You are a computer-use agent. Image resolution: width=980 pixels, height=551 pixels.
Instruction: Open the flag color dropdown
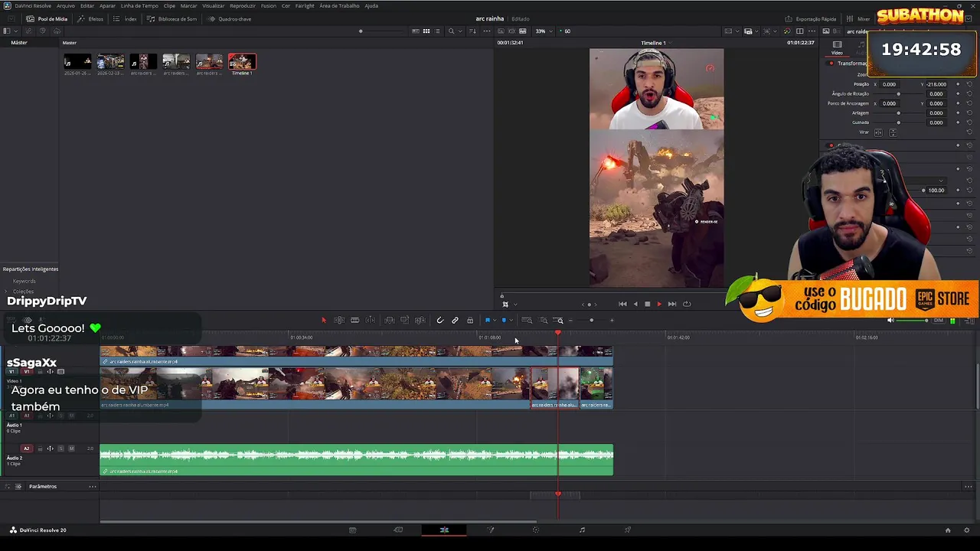(495, 320)
